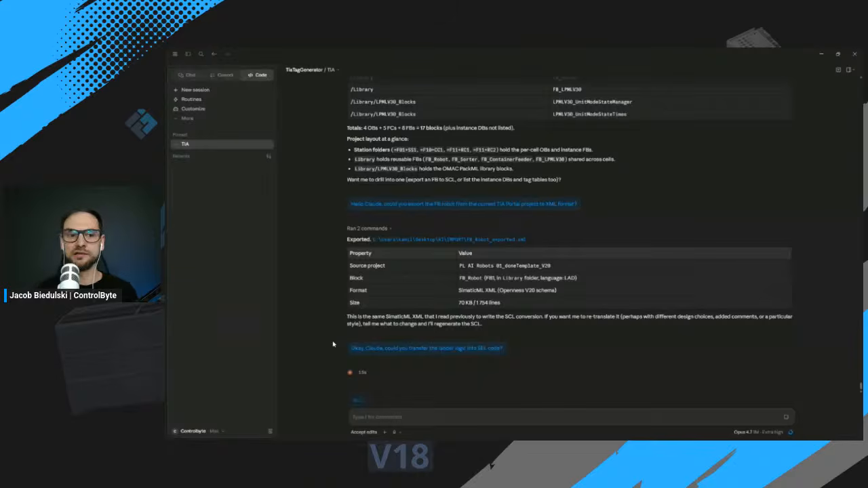
Task: Open Routines in the sidebar
Action: click(x=188, y=100)
